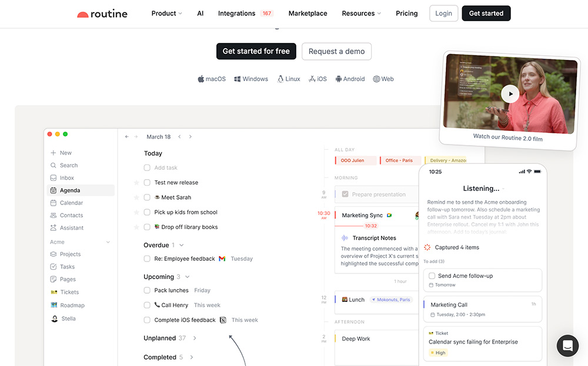
Task: Check Re: Employee feedback task
Action: point(147,258)
